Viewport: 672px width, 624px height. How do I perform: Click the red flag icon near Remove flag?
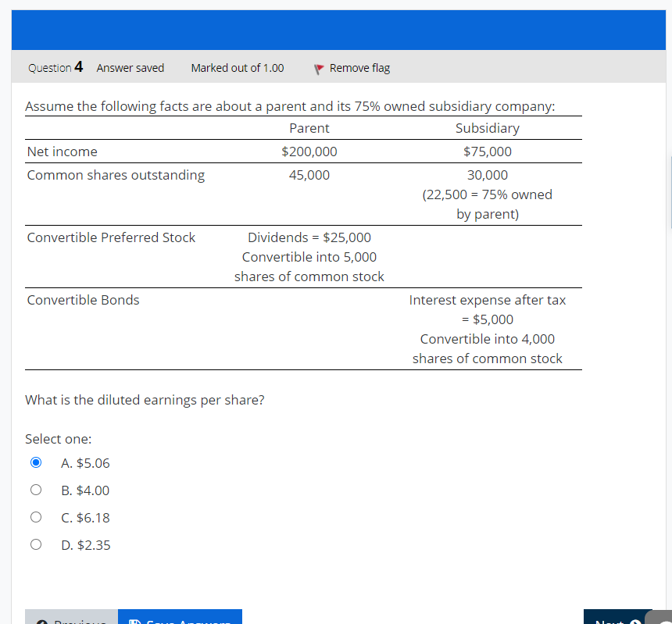click(318, 68)
